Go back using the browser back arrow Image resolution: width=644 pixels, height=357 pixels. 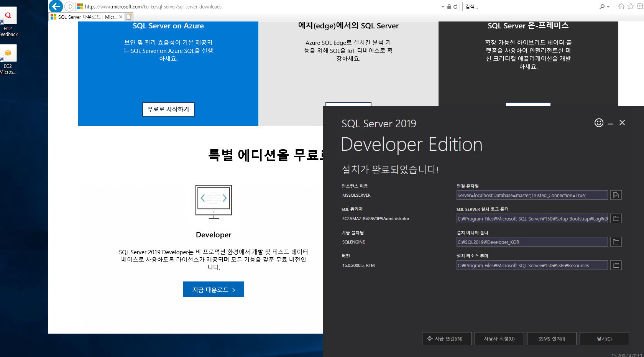pos(56,6)
